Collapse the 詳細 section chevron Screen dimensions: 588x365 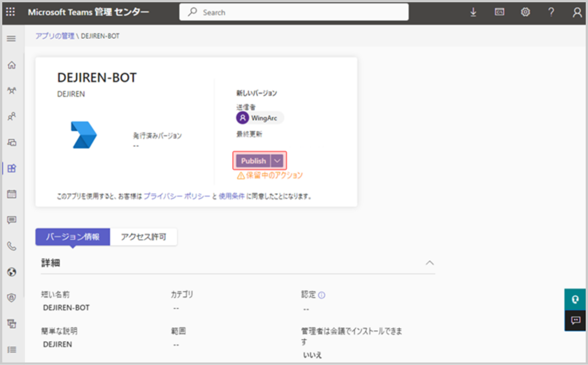pos(429,263)
